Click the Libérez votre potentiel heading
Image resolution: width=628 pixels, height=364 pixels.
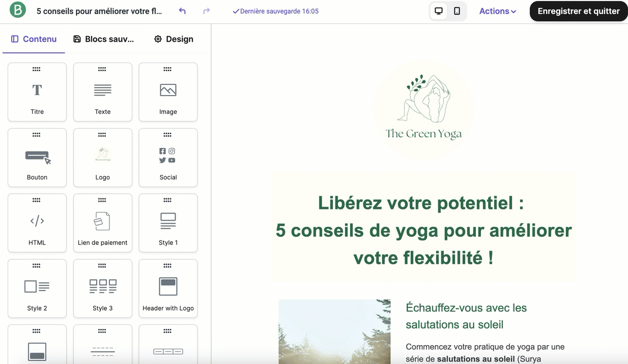pyautogui.click(x=423, y=230)
